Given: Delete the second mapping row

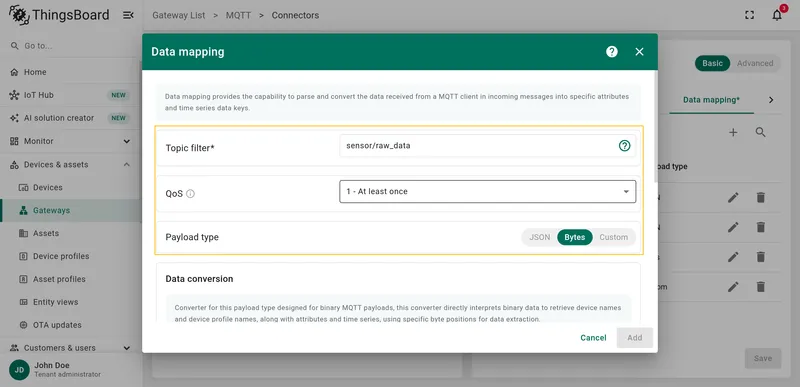Looking at the screenshot, I should tap(760, 227).
